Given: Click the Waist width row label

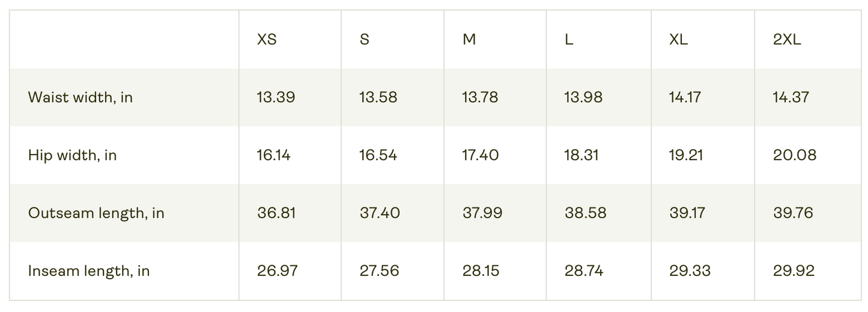Looking at the screenshot, I should coord(80,97).
